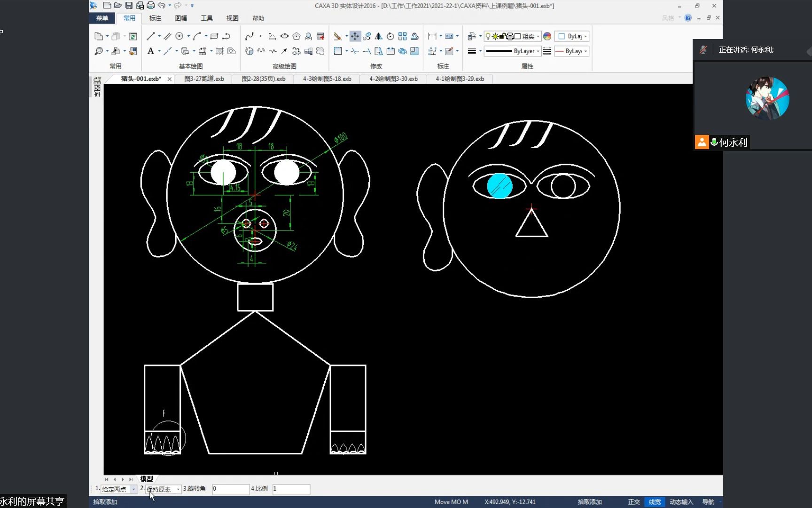Switch to the 标注 ribbon tab
The height and width of the screenshot is (508, 812).
tap(155, 18)
